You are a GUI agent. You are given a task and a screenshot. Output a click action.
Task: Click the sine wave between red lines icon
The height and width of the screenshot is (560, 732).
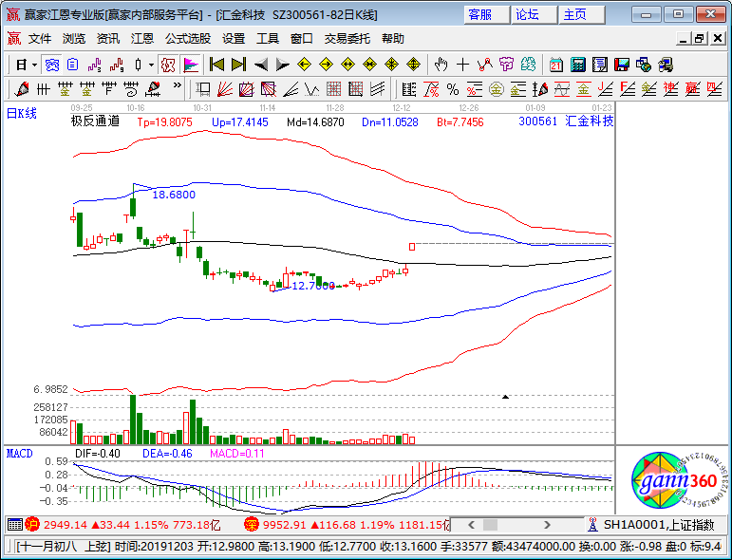(562, 88)
